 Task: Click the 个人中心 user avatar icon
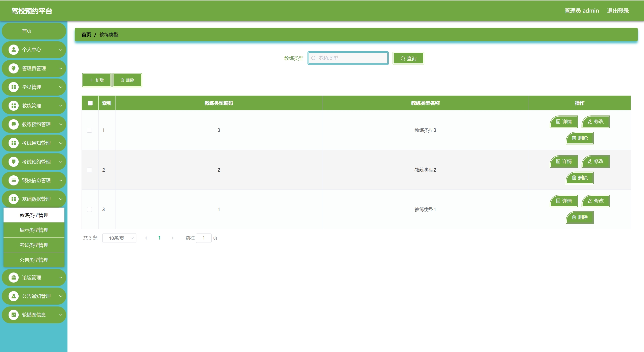pos(14,50)
